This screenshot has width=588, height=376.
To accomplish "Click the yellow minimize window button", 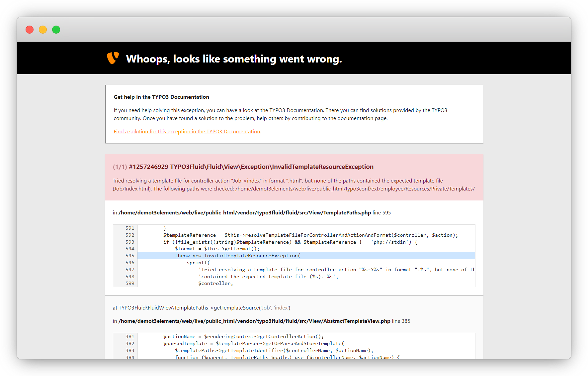I will coord(43,30).
